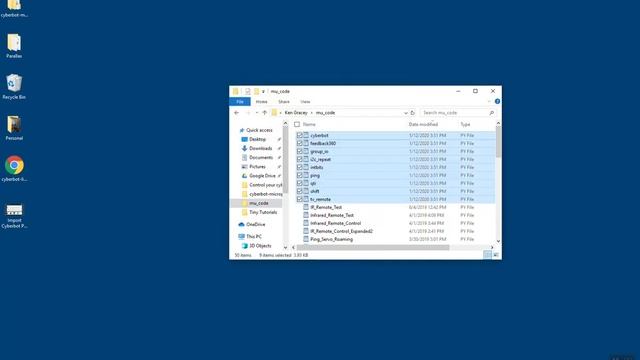Expand the ribbon with the chevron
640x360 pixels.
point(489,101)
